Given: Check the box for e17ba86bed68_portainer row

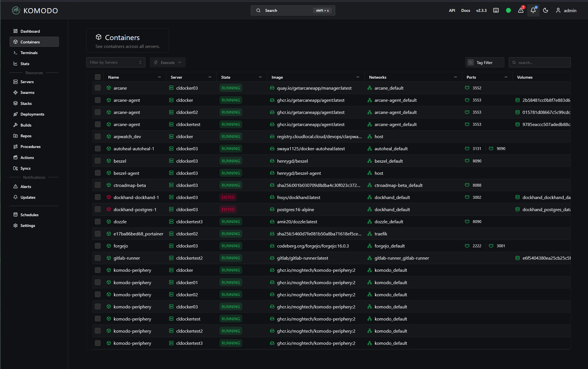Looking at the screenshot, I should pos(98,234).
